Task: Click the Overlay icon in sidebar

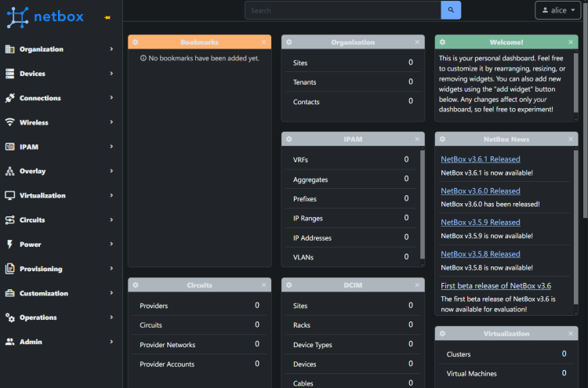Action: (x=9, y=171)
